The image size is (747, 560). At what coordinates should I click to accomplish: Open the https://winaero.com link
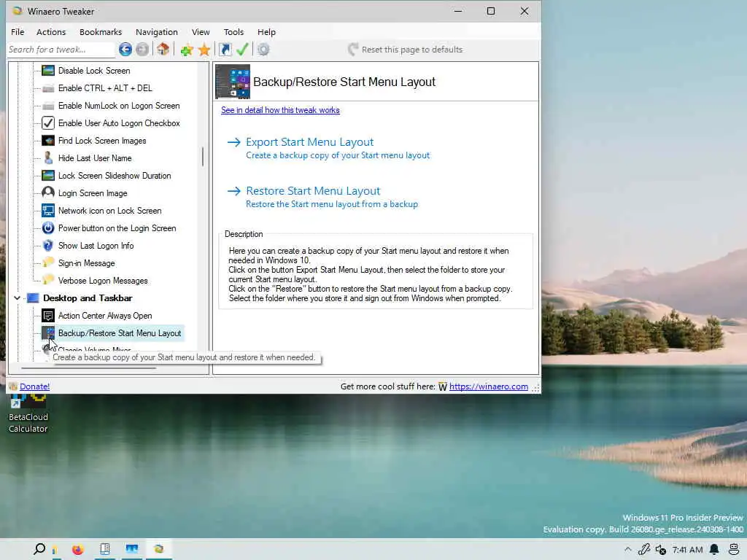488,386
